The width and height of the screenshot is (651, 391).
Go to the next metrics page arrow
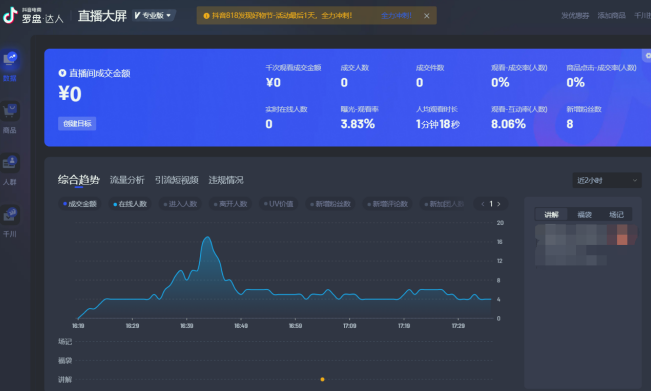click(499, 204)
